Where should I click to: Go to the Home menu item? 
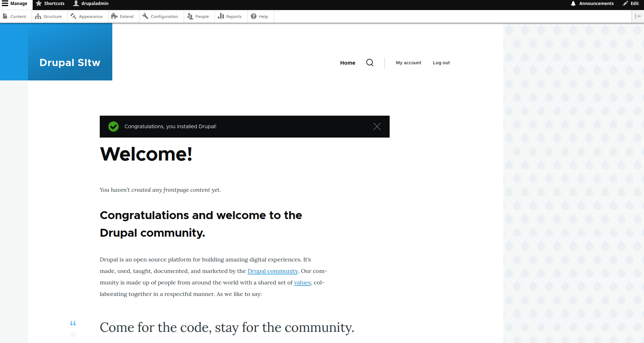[347, 63]
